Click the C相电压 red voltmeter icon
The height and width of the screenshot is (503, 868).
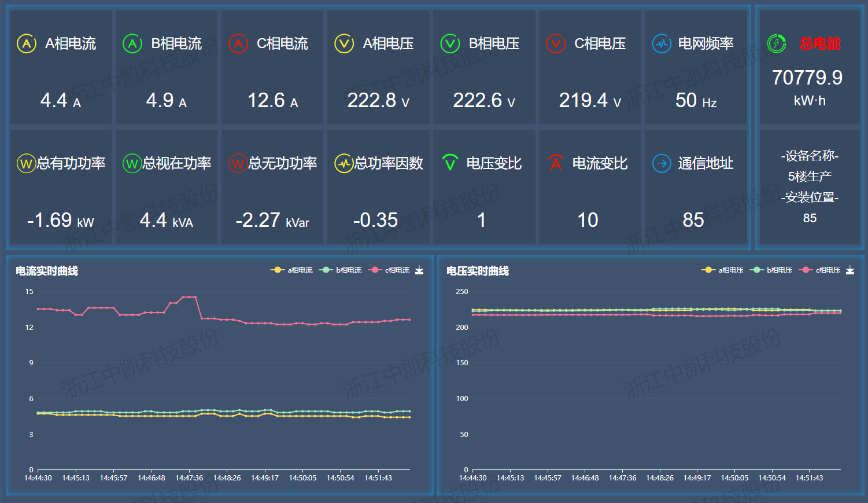click(556, 43)
